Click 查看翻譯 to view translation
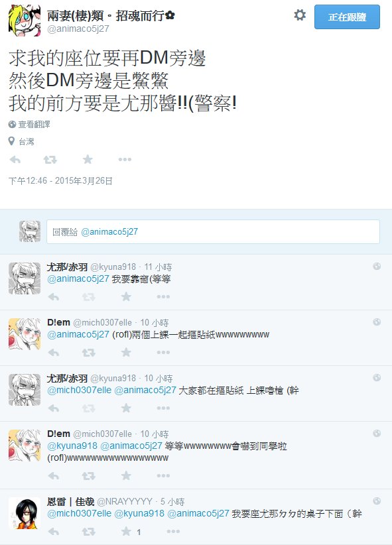Viewport: 392px width, 545px height. click(34, 124)
